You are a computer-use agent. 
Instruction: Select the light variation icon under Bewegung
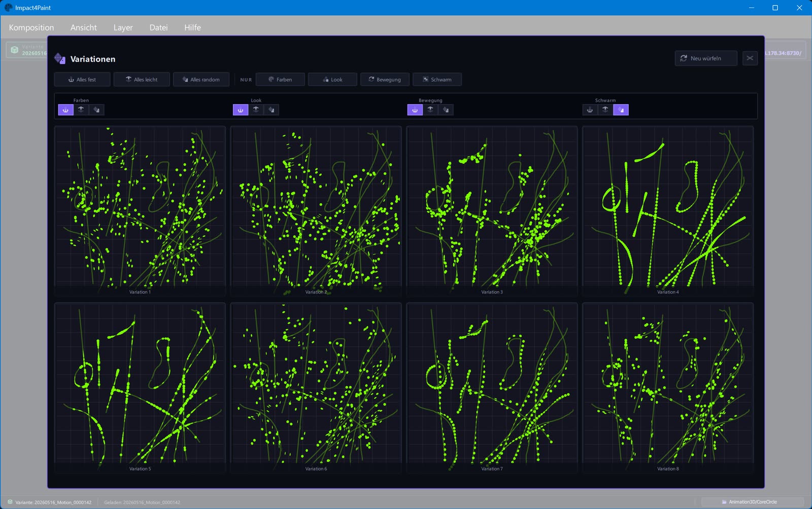[x=430, y=110]
